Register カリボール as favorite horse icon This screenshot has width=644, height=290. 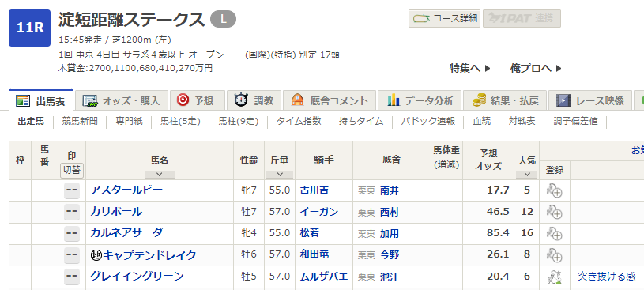click(x=555, y=212)
